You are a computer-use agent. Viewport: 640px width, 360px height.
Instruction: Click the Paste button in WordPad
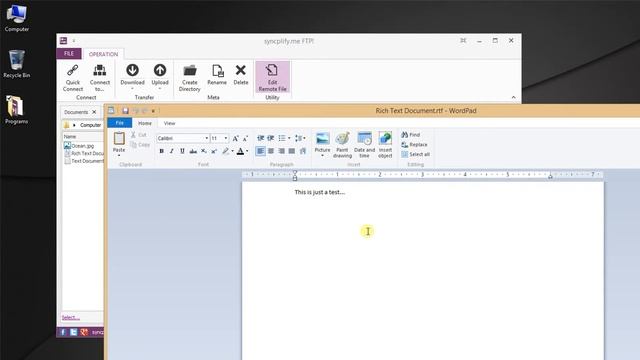point(119,142)
